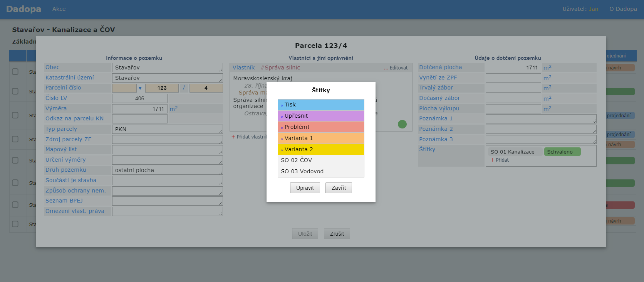Tick the first row checkbox in the table

[15, 72]
